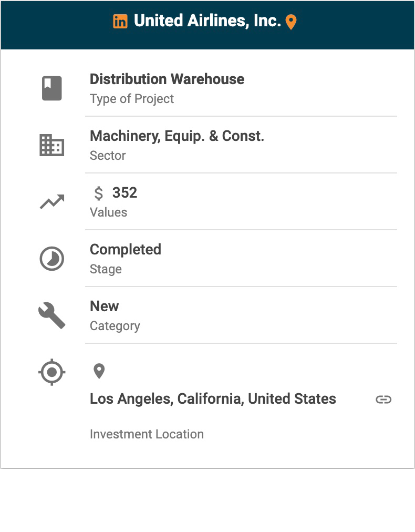The height and width of the screenshot is (532, 415).
Task: Open the chain link icon beside location
Action: (383, 400)
